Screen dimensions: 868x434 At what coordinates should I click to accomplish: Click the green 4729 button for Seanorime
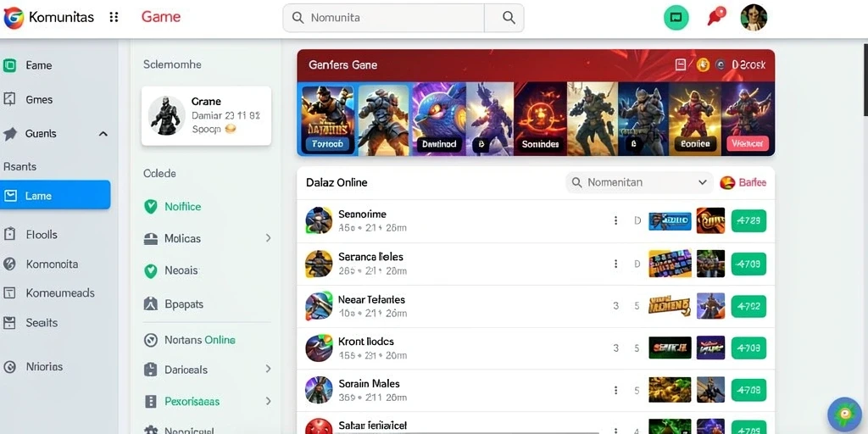748,220
